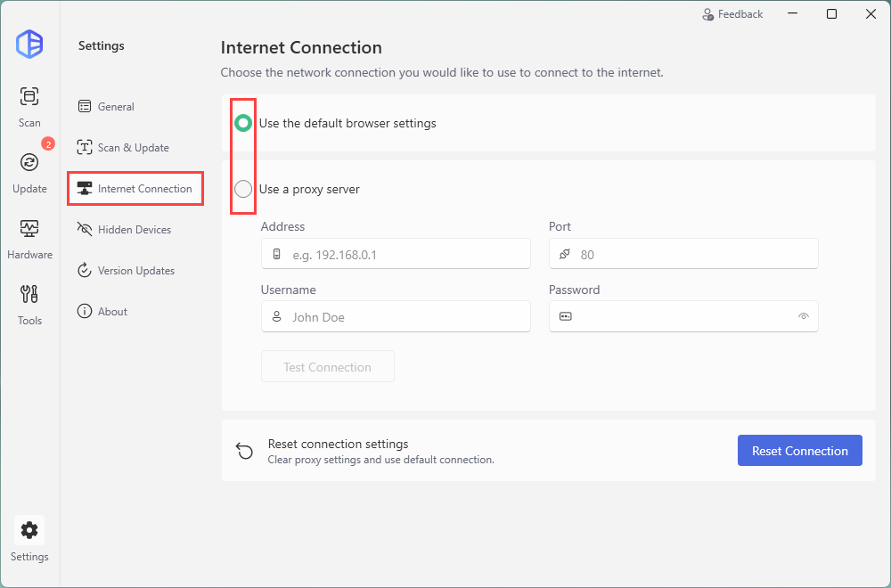Open General settings page
This screenshot has width=891, height=588.
116,107
